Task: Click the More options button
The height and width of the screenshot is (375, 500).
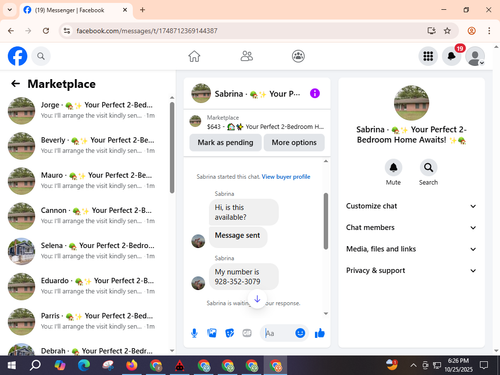Action: 294,142
